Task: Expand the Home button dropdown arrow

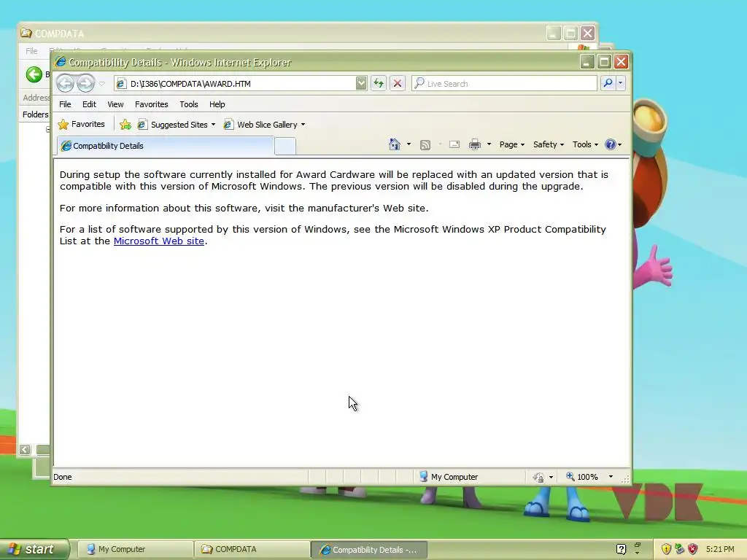Action: tap(409, 144)
